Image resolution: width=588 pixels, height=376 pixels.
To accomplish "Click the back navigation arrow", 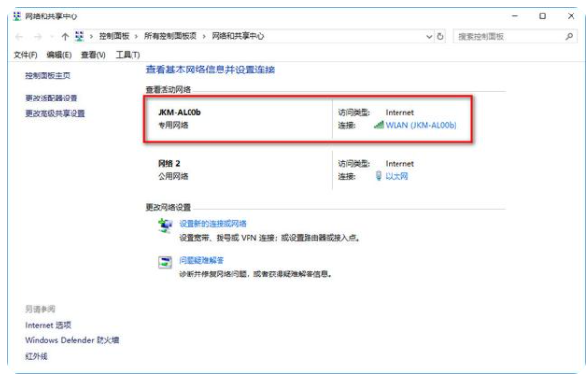I will pos(19,37).
